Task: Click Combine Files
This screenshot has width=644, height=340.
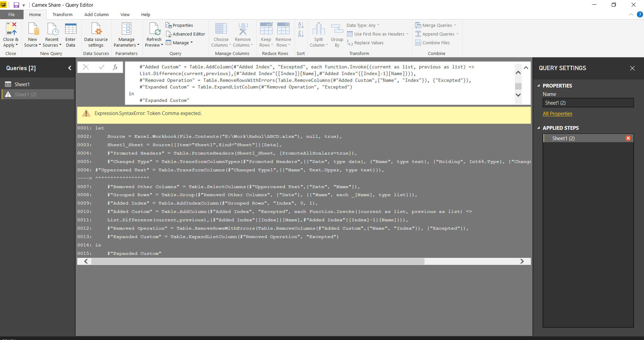Action: point(432,43)
